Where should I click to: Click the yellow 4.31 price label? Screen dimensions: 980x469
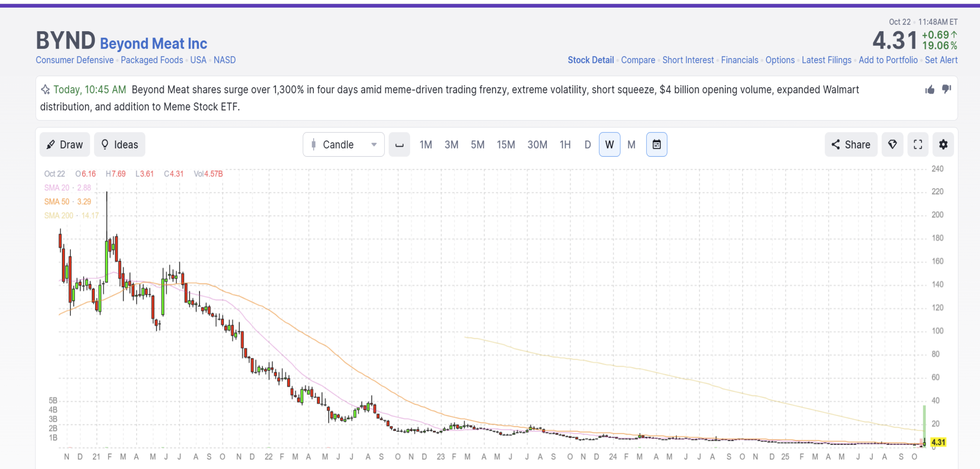click(x=938, y=442)
